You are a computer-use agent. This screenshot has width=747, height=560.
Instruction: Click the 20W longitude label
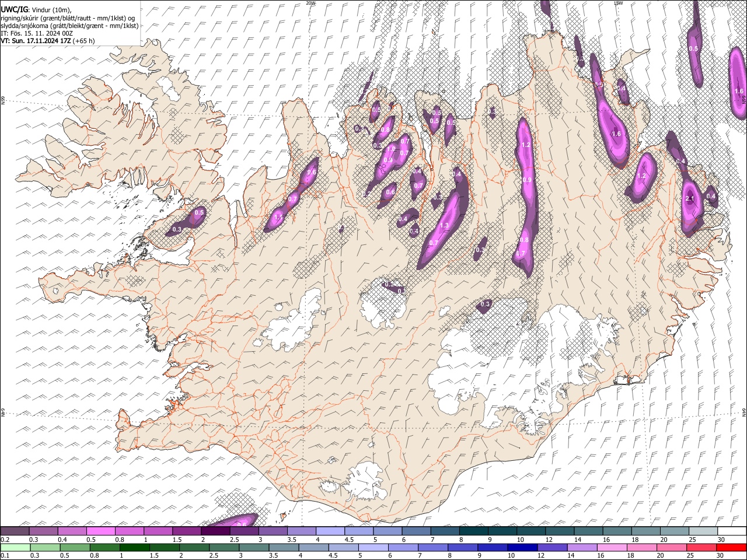coord(310,3)
